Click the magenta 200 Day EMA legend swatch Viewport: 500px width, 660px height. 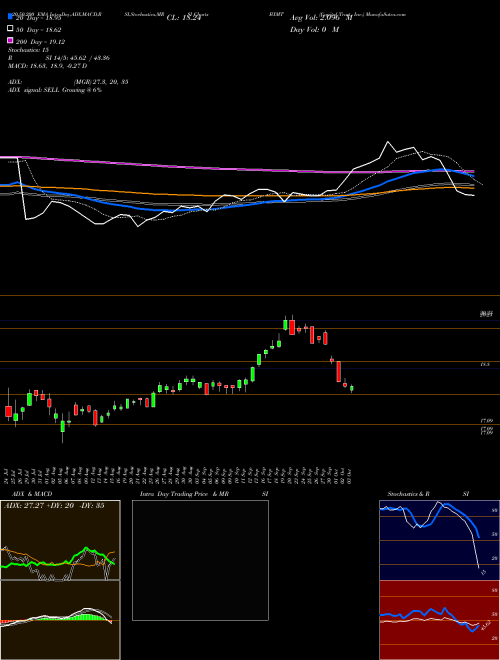(x=11, y=40)
